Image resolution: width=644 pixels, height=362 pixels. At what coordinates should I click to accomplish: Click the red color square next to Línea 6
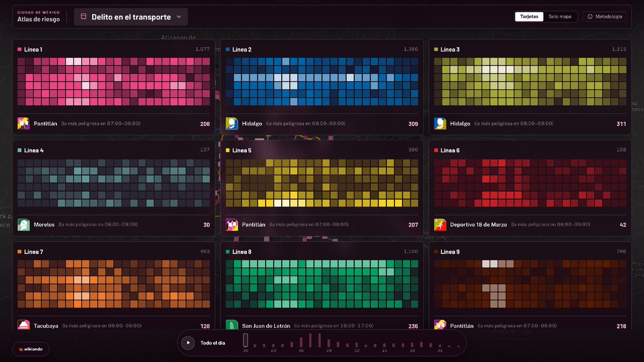pyautogui.click(x=436, y=151)
